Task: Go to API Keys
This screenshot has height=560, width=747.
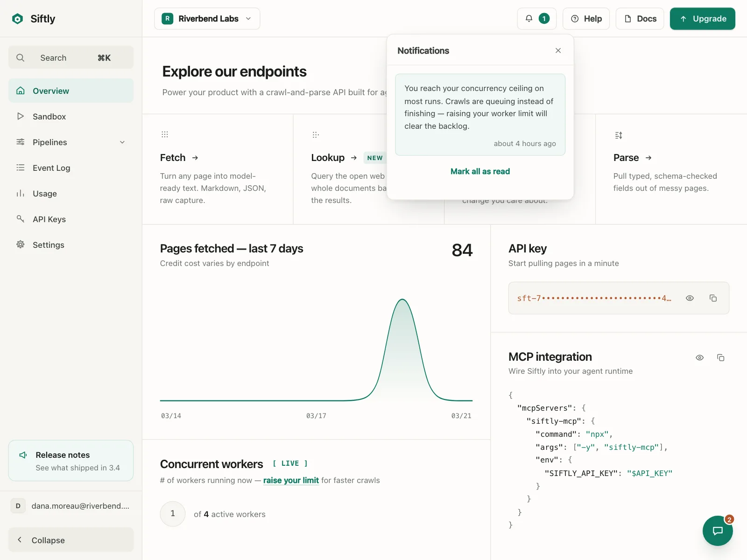Action: coord(71,219)
